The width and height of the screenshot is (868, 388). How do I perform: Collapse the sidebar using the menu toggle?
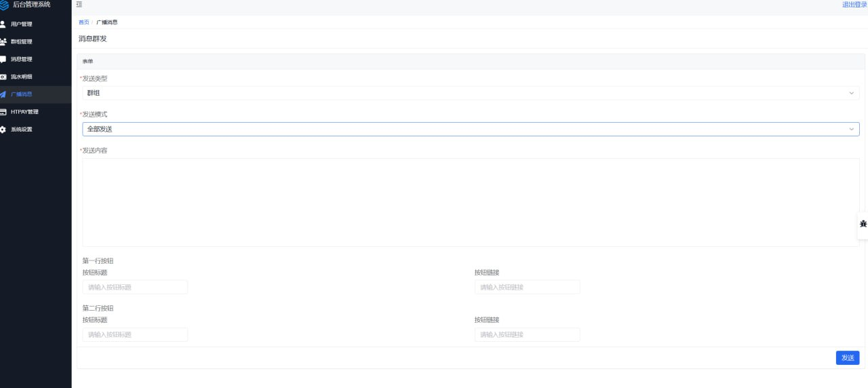pos(79,5)
